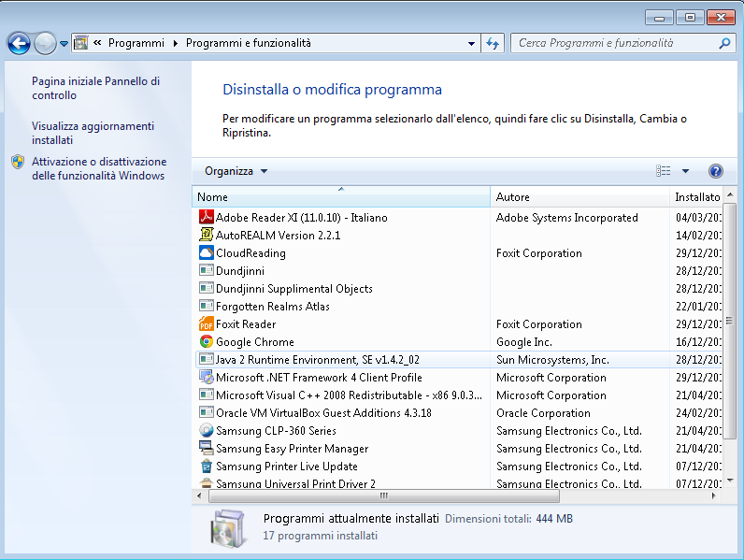Open help with the blue question mark
Image resolution: width=744 pixels, height=560 pixels.
pyautogui.click(x=716, y=171)
